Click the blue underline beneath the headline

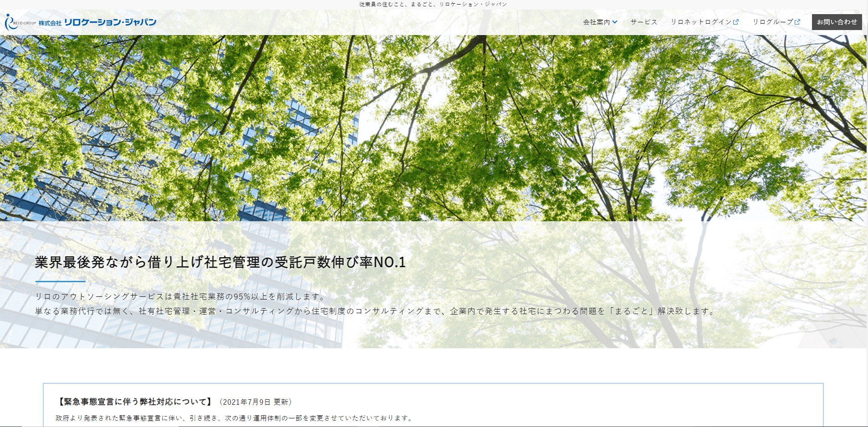[x=60, y=282]
